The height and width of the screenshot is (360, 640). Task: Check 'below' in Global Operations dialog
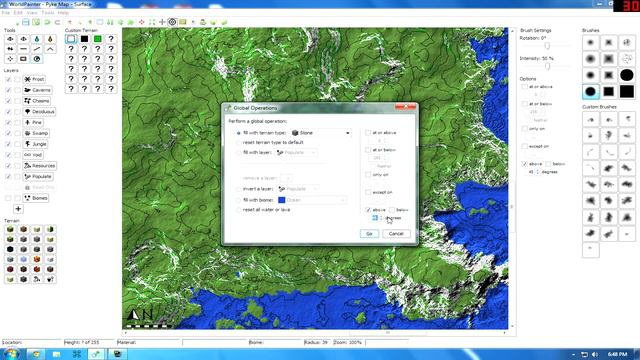pos(392,210)
